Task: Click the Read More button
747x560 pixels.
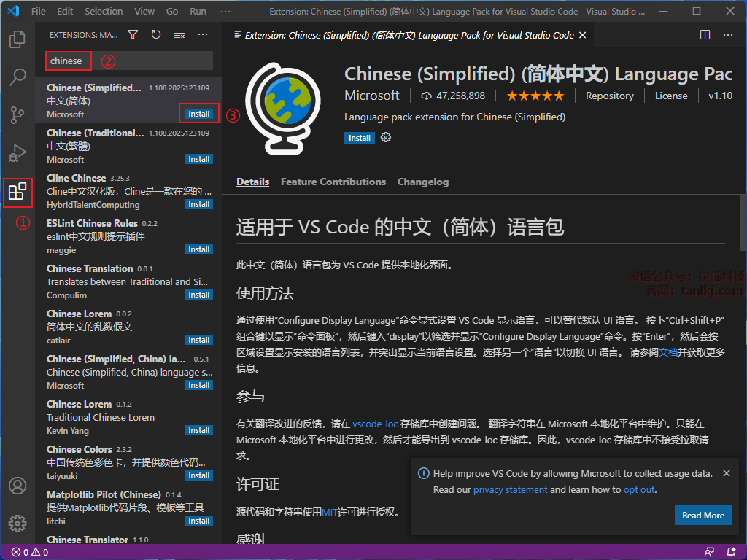Action: [x=703, y=515]
